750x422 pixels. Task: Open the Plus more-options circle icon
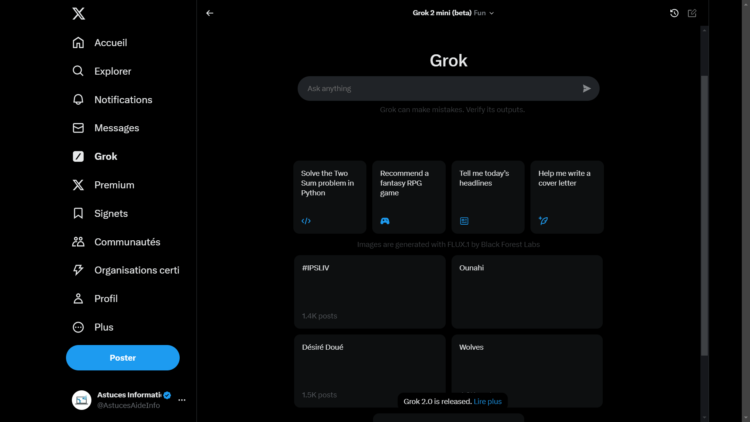point(78,327)
